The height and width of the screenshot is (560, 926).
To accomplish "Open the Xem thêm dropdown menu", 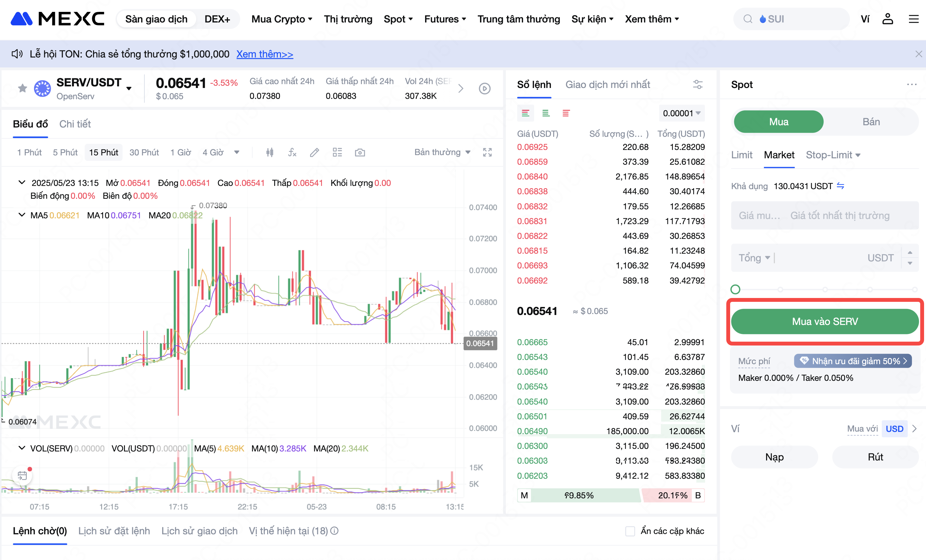I will pos(652,19).
